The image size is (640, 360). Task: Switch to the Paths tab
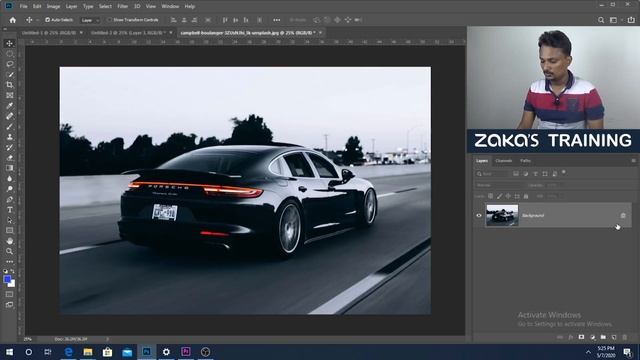pyautogui.click(x=525, y=161)
